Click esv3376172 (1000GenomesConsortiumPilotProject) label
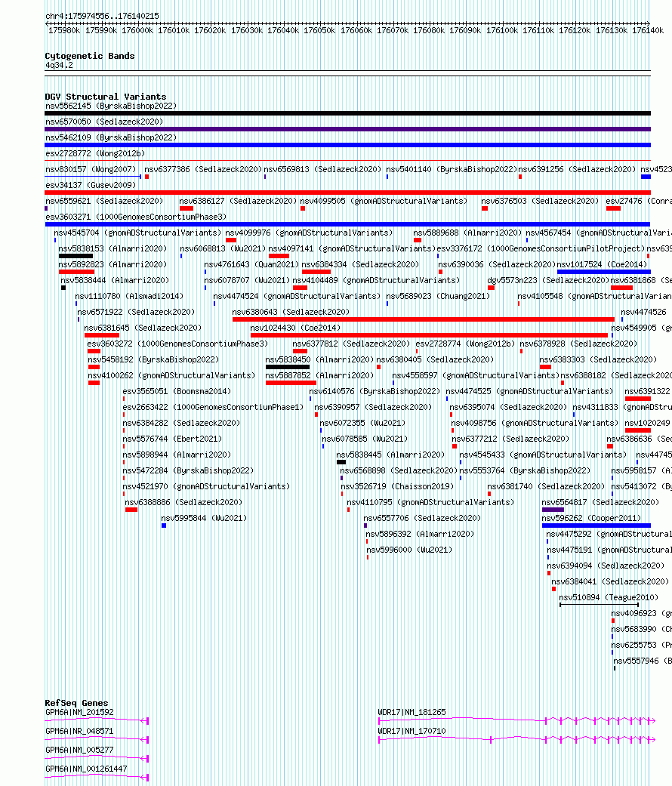Viewport: 672px width, 786px height. pyautogui.click(x=541, y=248)
